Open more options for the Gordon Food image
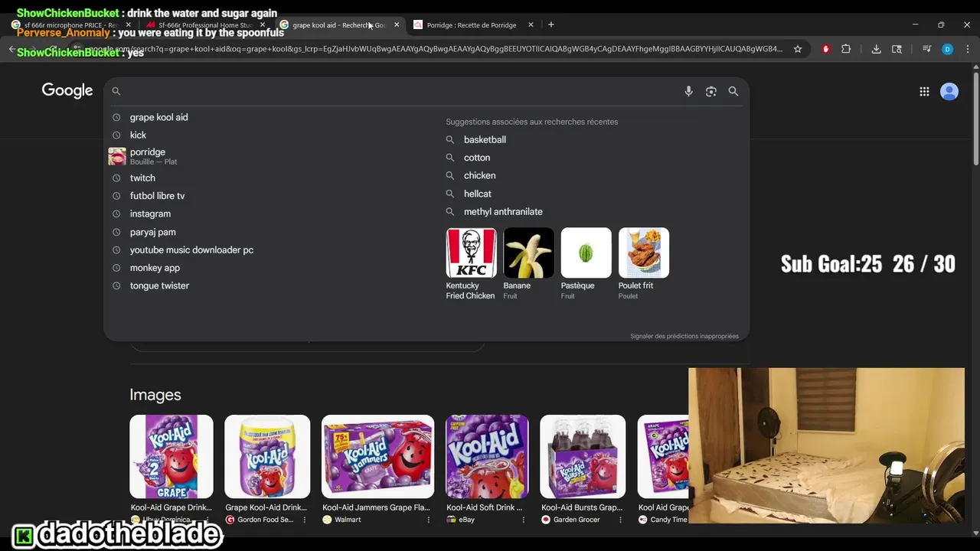This screenshot has height=551, width=980. point(305,520)
